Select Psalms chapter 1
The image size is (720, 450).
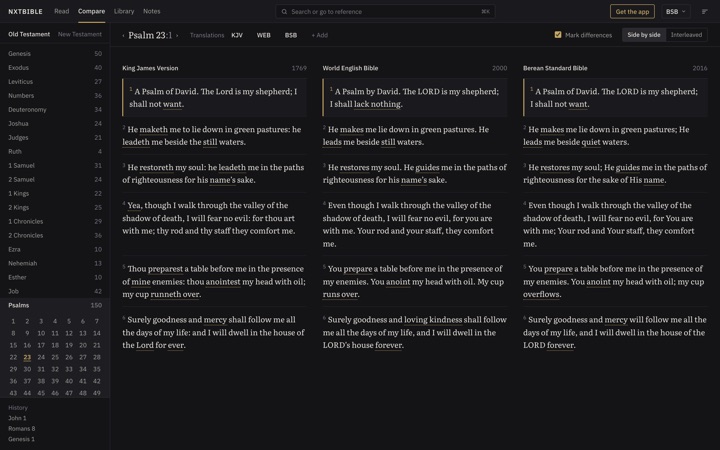click(x=13, y=321)
